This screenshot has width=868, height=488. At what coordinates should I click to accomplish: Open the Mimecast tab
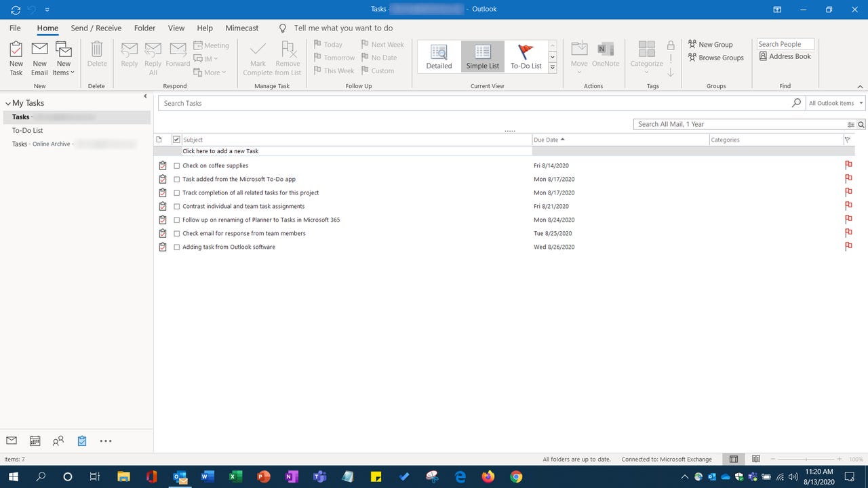point(241,28)
